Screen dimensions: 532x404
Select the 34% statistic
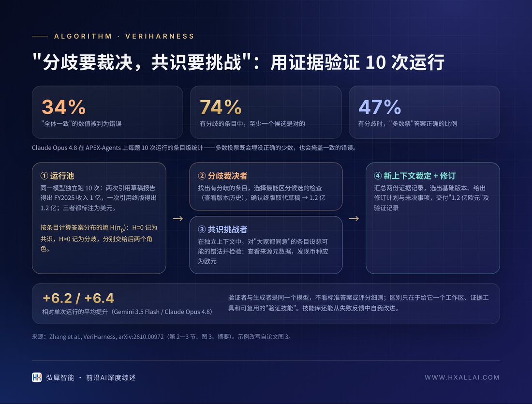(63, 107)
